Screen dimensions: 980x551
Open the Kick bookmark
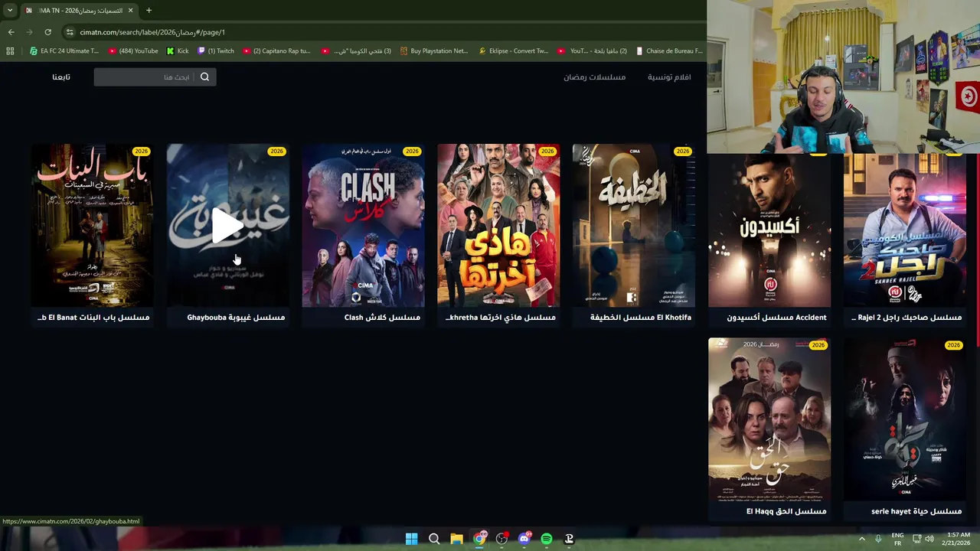click(178, 51)
